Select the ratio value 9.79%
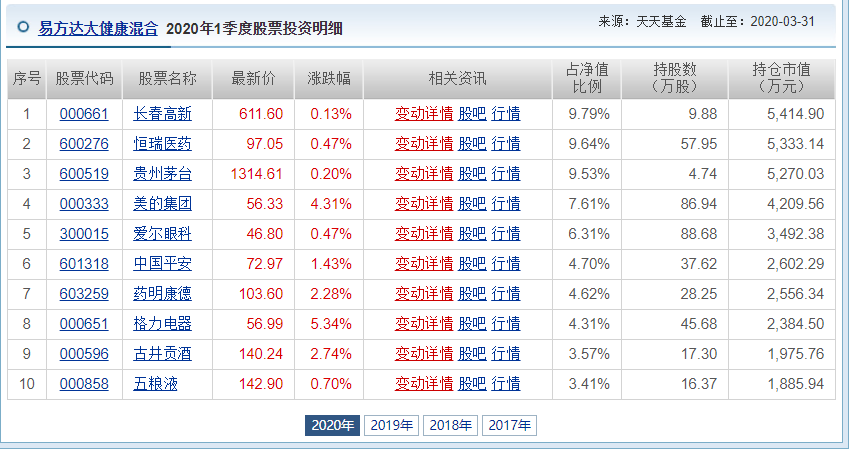853x451 pixels. (x=589, y=114)
